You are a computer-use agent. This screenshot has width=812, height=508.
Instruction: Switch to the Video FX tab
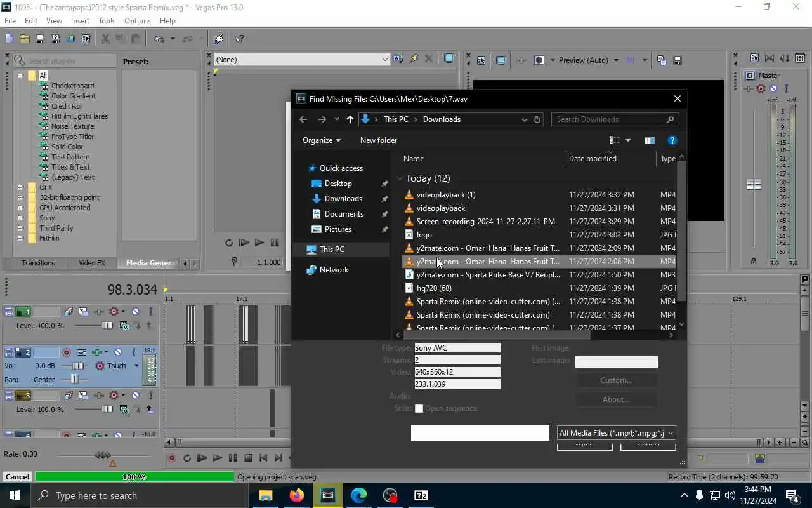click(x=92, y=263)
